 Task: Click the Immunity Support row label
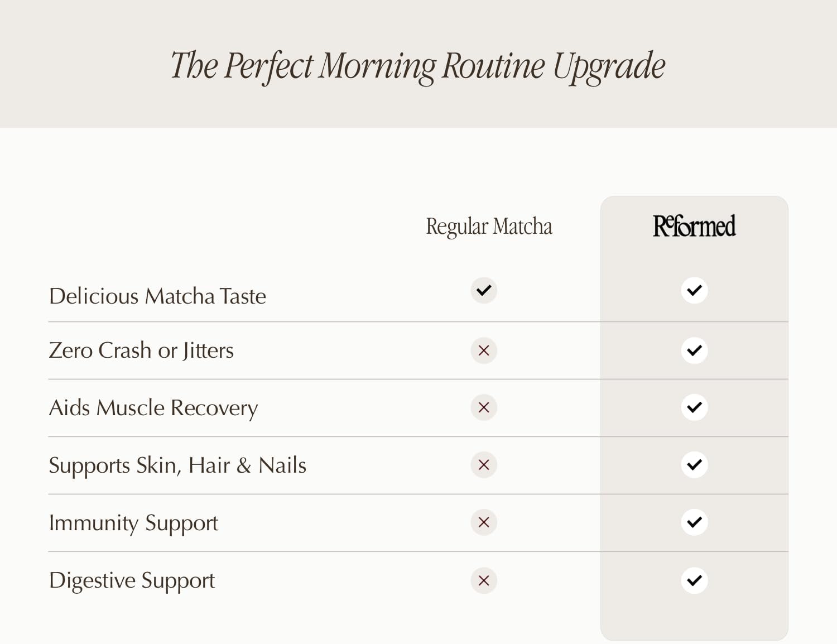(133, 523)
